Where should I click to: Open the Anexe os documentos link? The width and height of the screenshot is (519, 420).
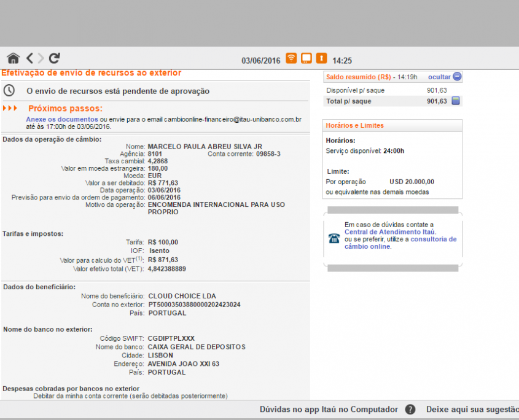[x=61, y=119]
